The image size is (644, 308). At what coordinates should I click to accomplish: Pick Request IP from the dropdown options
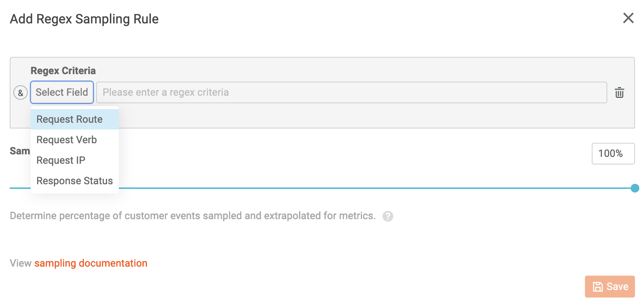pyautogui.click(x=61, y=160)
